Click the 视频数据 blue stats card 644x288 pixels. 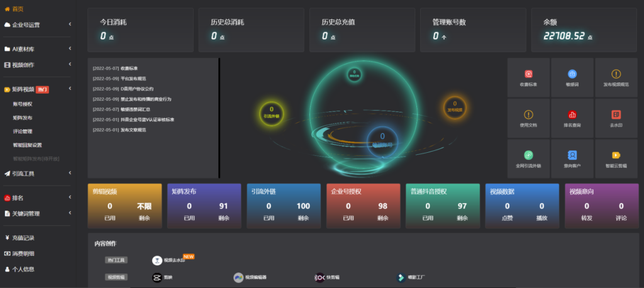pyautogui.click(x=522, y=206)
